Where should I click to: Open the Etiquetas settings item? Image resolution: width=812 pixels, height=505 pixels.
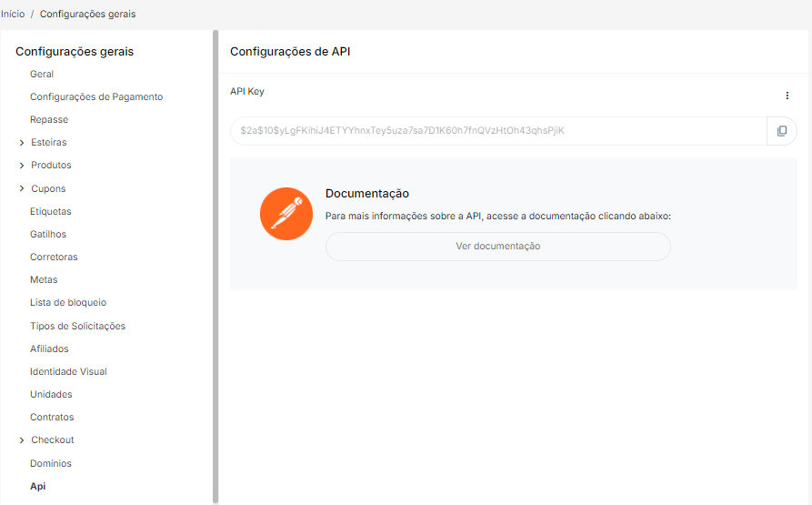click(51, 212)
